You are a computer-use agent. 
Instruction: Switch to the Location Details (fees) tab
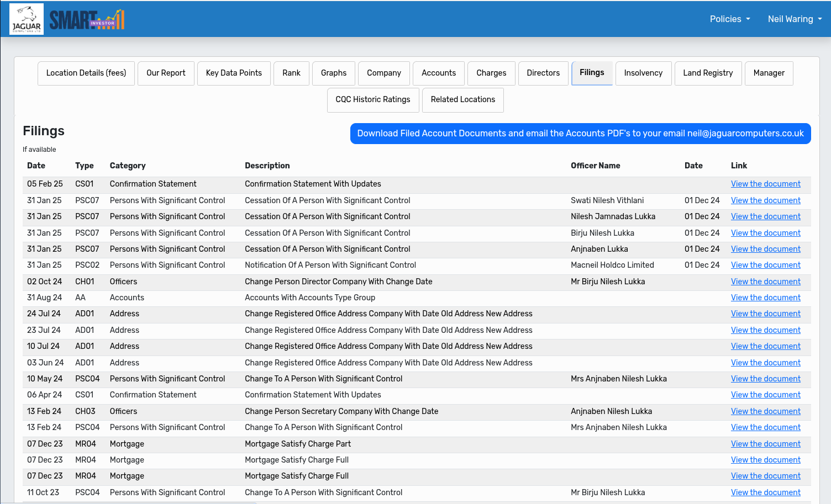[86, 73]
